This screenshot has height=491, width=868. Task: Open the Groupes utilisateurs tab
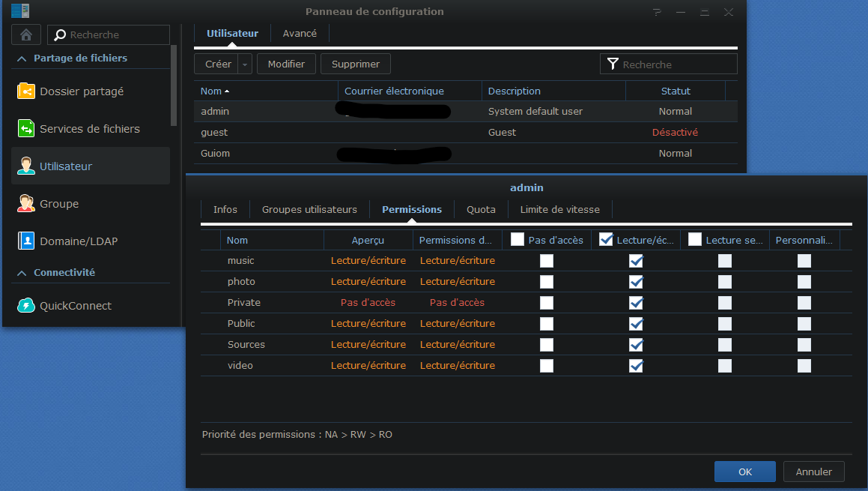pyautogui.click(x=309, y=209)
